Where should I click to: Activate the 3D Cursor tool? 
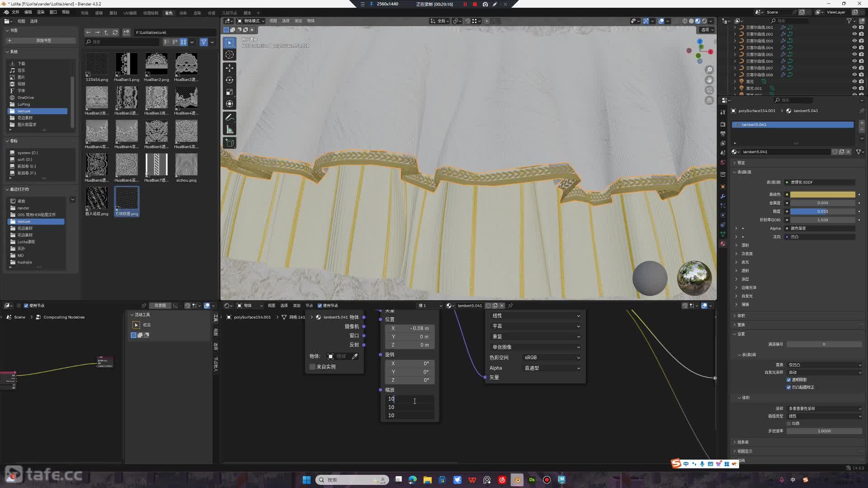pos(230,55)
